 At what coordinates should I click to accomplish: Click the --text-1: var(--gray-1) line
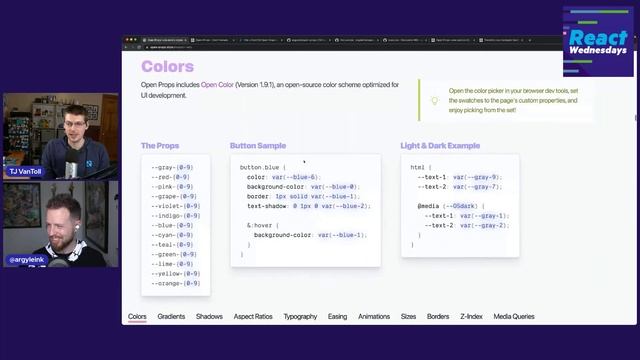pos(467,216)
